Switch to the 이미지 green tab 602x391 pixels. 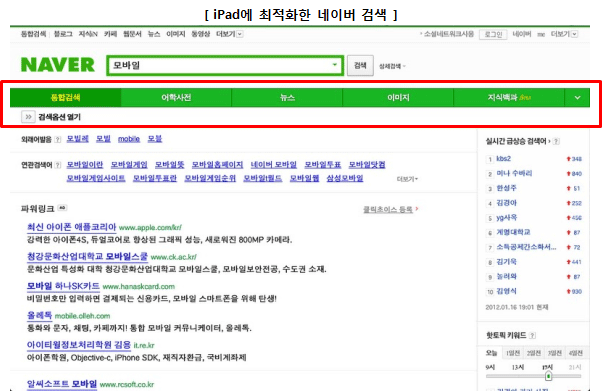(398, 98)
